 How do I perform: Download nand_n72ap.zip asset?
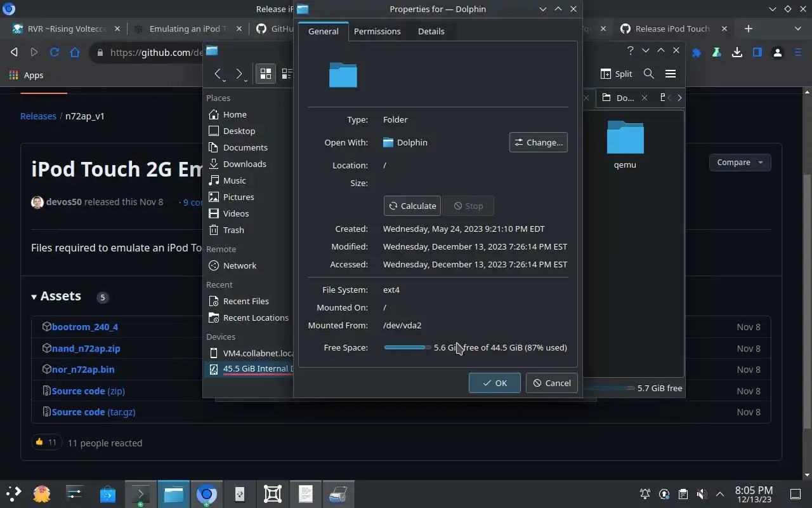pos(86,348)
